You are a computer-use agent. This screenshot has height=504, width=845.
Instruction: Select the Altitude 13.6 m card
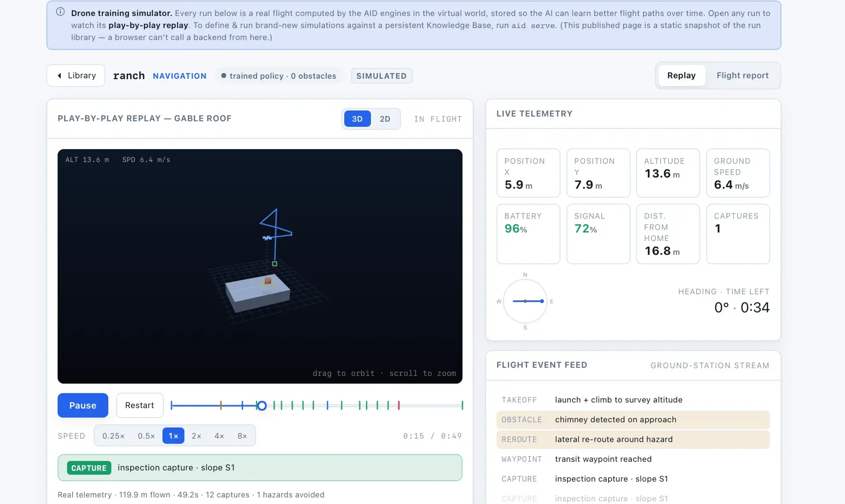[668, 173]
